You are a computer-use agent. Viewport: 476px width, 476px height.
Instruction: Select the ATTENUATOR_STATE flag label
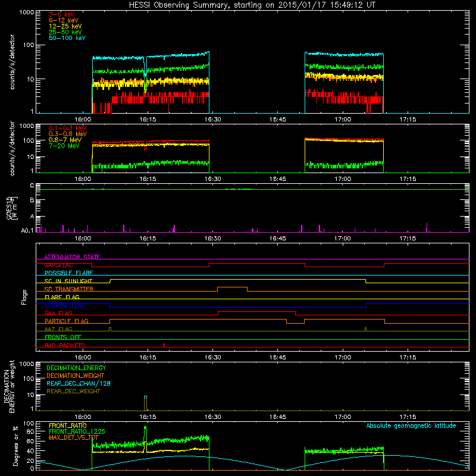point(72,257)
